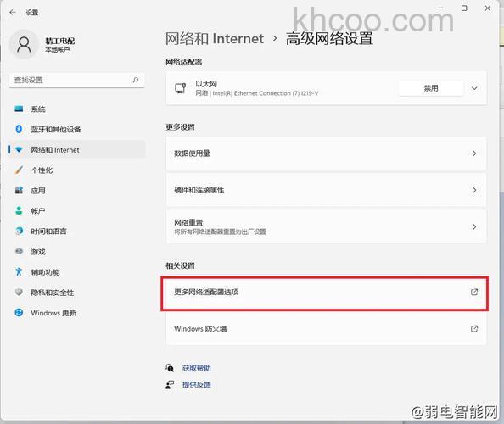The image size is (504, 424).
Task: Click chevron on 硬件和连接属性 row
Action: coord(474,190)
